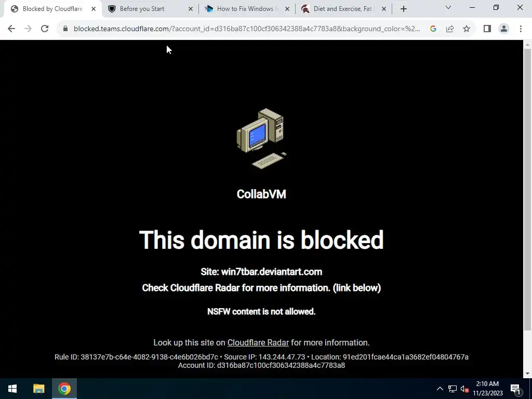Reload the blocked page
532x399 pixels.
coord(45,29)
